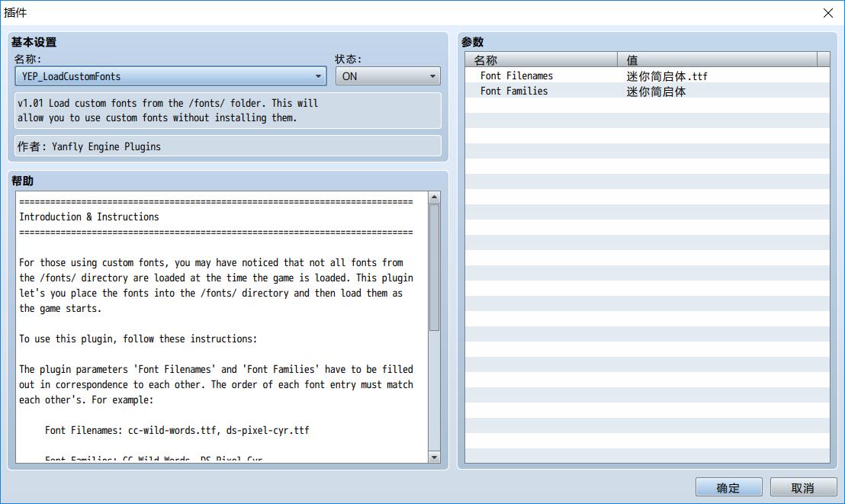Viewport: 845px width, 504px height.
Task: Close the 插件 dialog window
Action: 827,13
